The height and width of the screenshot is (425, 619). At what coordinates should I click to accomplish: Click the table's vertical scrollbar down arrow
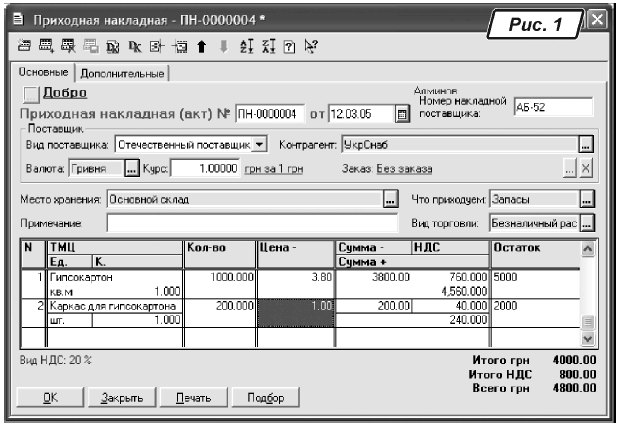(588, 339)
